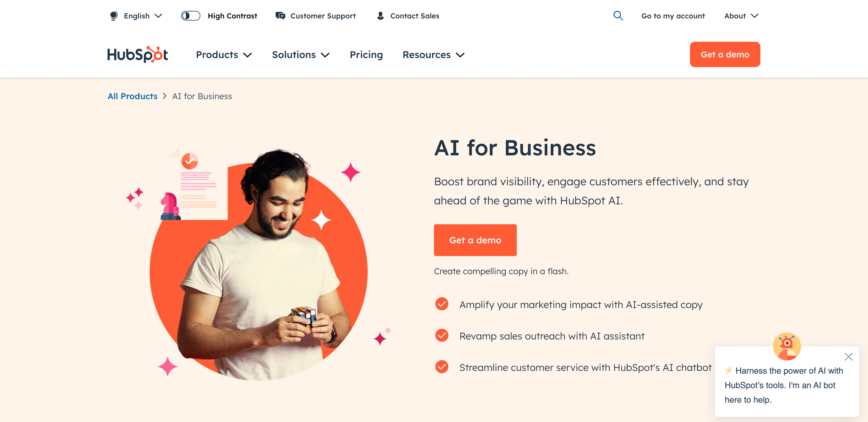Click the HubSpot logo

point(138,54)
